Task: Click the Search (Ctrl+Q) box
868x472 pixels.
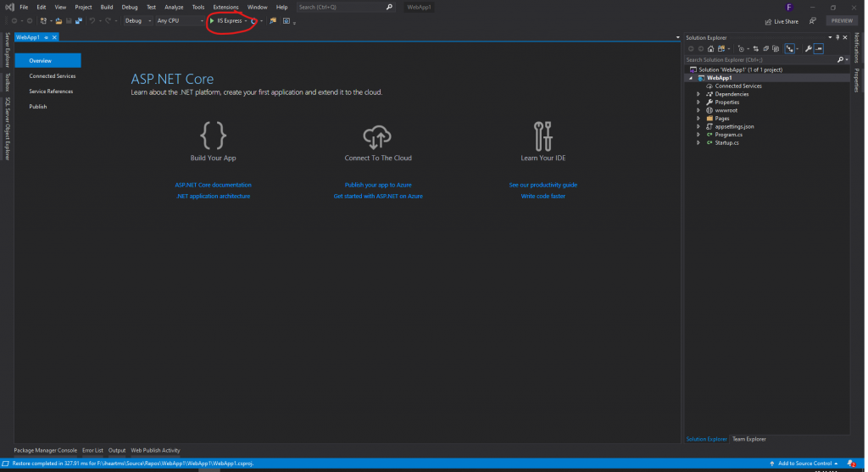Action: click(346, 7)
